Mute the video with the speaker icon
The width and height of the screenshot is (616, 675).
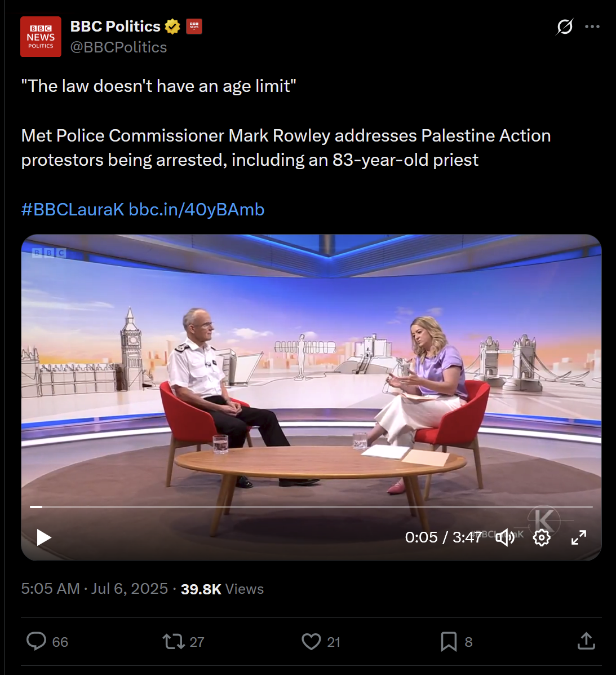(x=505, y=537)
